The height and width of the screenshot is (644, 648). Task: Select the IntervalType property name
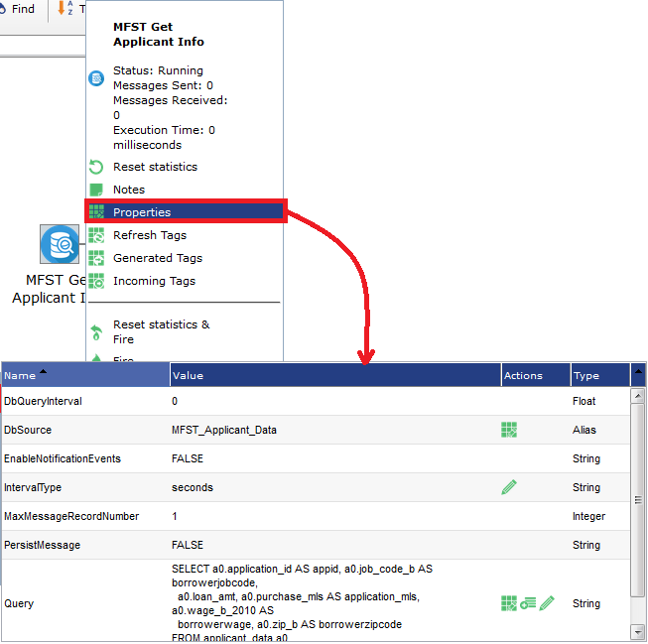point(33,487)
